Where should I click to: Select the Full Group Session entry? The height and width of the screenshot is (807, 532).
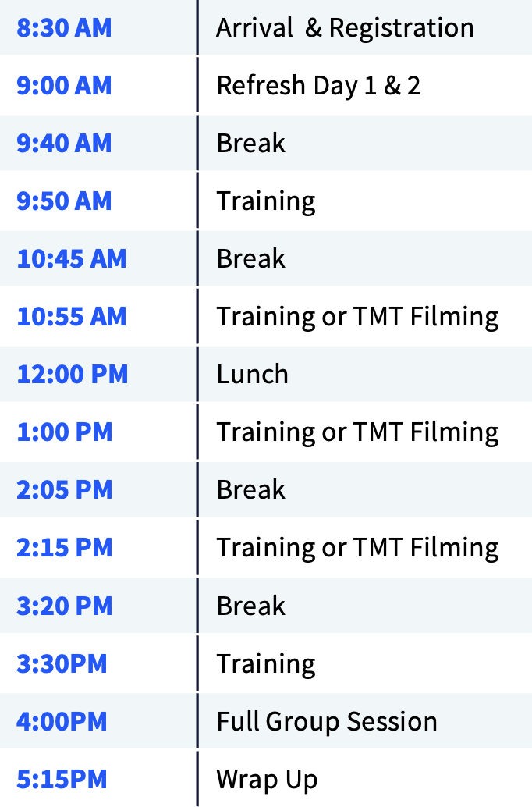(x=327, y=722)
